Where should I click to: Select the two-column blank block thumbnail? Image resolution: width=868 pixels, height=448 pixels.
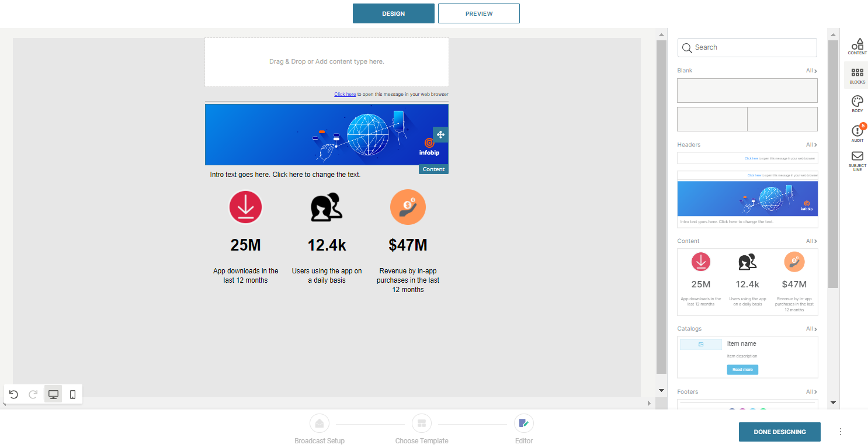coord(747,119)
